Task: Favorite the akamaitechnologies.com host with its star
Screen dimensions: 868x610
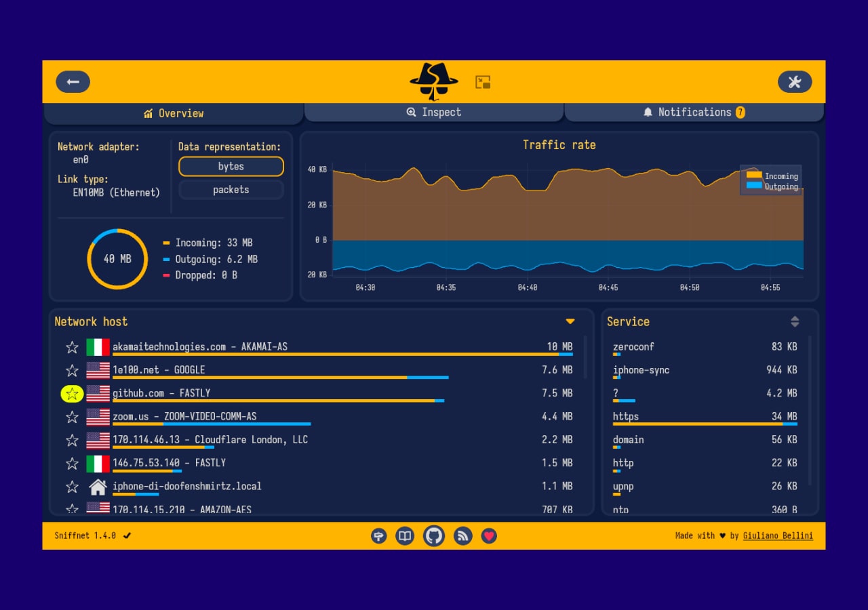Action: point(72,346)
